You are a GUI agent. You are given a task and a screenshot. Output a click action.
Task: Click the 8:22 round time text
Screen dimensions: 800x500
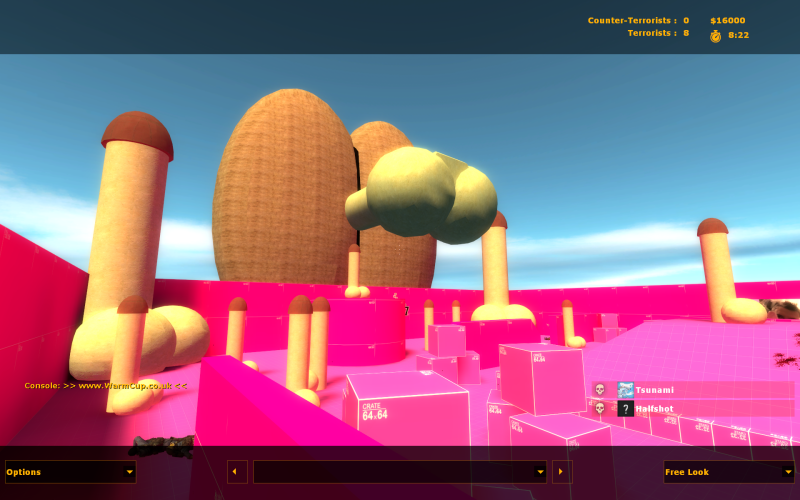(738, 35)
